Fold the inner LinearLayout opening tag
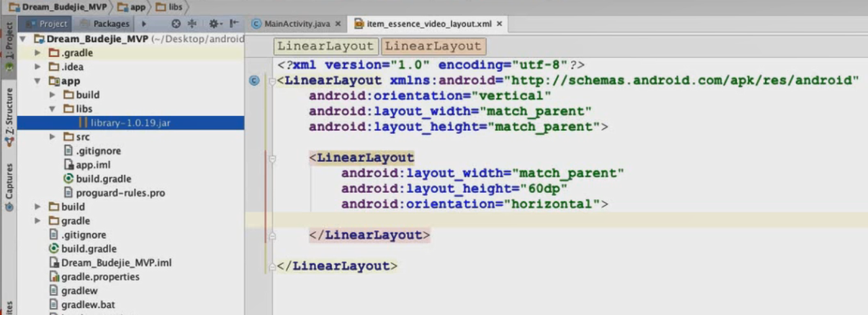 (272, 158)
